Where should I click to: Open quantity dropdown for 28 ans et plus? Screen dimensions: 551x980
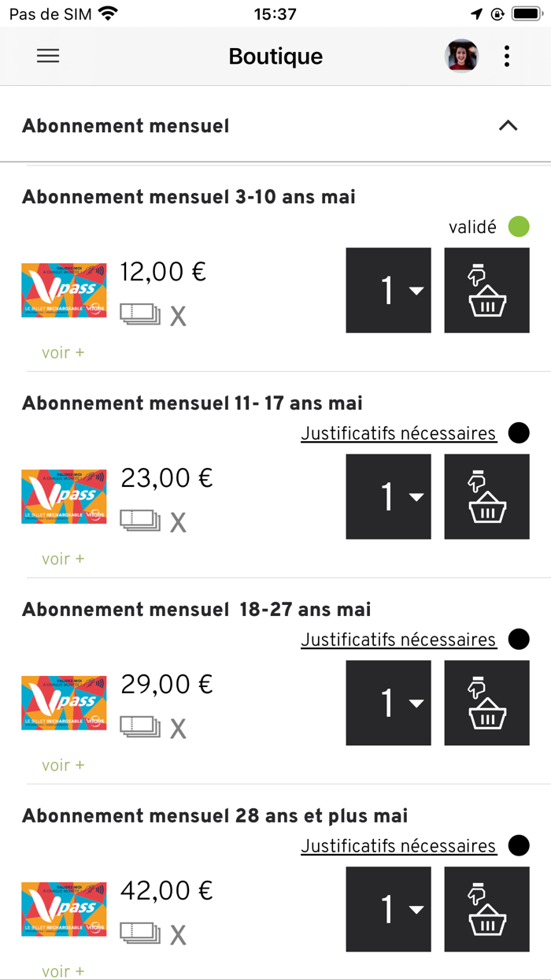388,909
